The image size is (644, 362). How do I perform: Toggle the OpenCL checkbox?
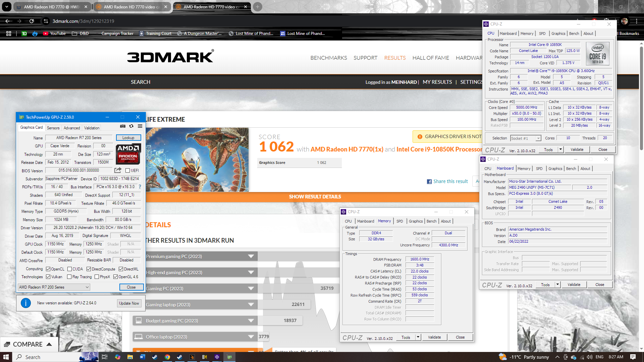pos(48,269)
